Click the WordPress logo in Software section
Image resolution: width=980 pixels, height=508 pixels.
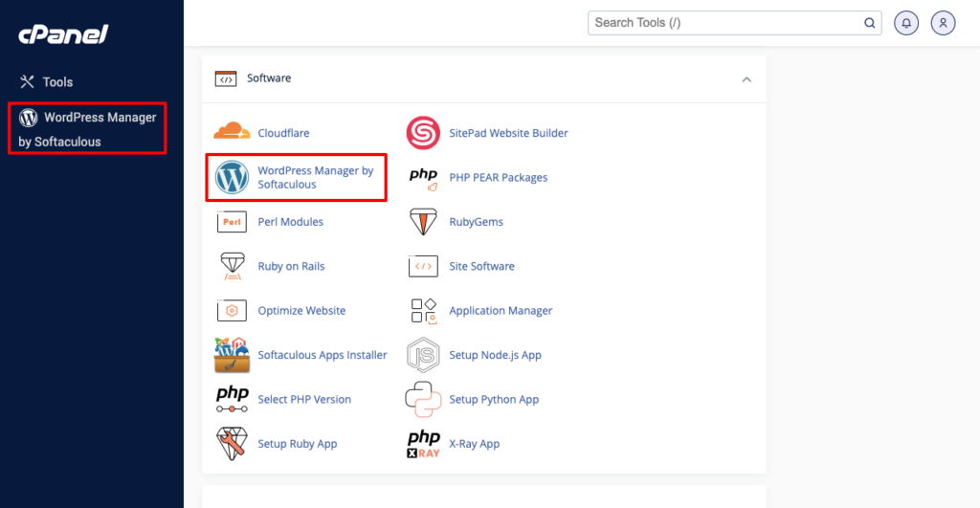pos(232,177)
